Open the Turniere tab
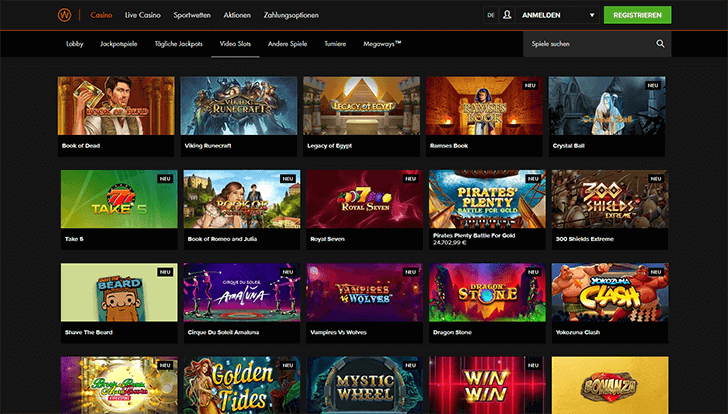The height and width of the screenshot is (414, 728). [335, 44]
